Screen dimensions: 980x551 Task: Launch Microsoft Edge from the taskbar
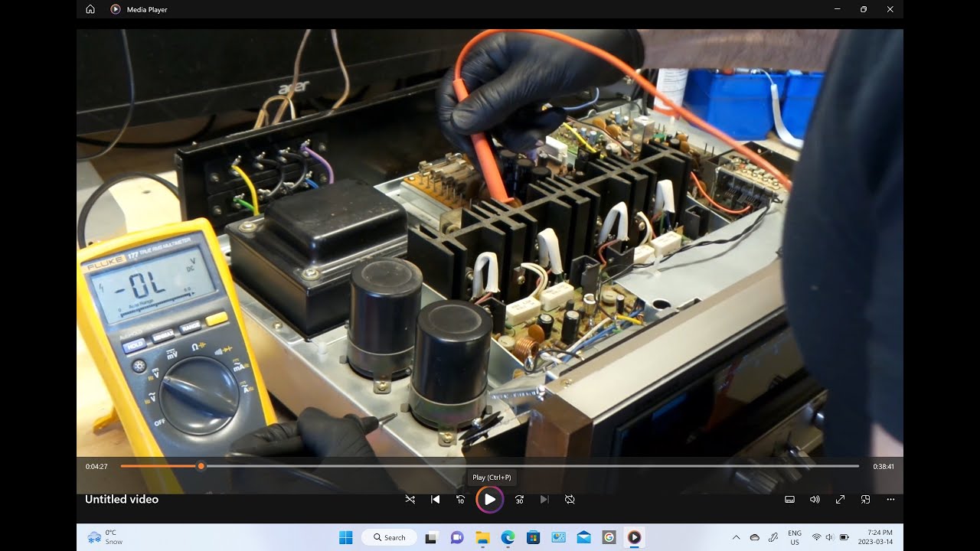coord(508,537)
